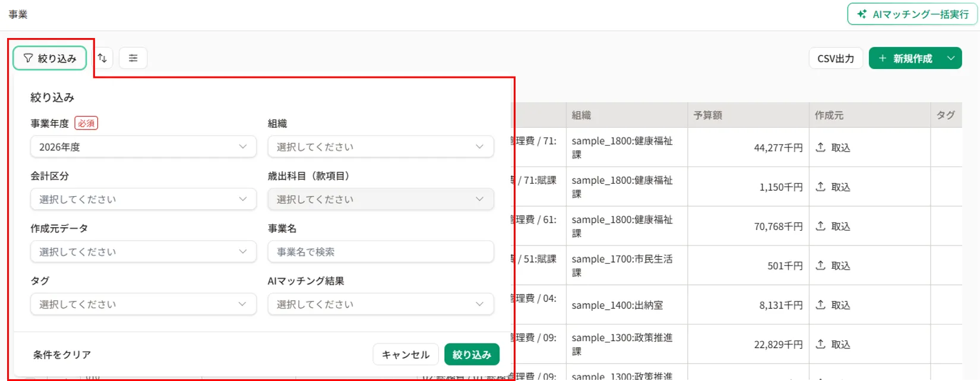This screenshot has width=980, height=381.
Task: Click upload icon in 70,768千円 row
Action: coord(821,226)
